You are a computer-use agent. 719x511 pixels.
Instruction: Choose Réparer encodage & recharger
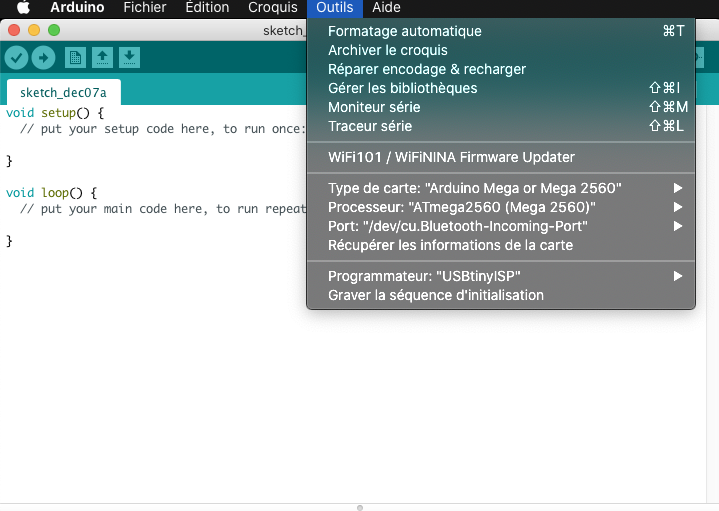(x=501, y=69)
